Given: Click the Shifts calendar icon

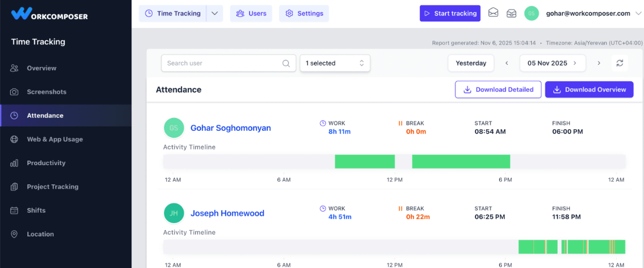Looking at the screenshot, I should click(14, 210).
